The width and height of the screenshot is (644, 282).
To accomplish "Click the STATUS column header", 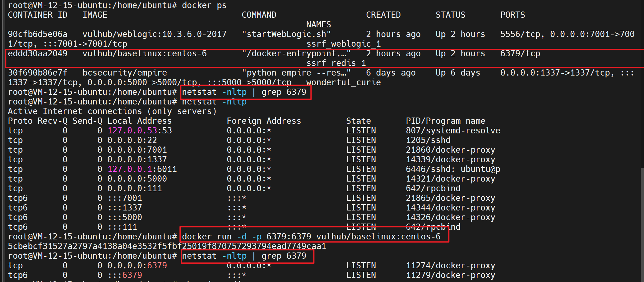I will [450, 15].
